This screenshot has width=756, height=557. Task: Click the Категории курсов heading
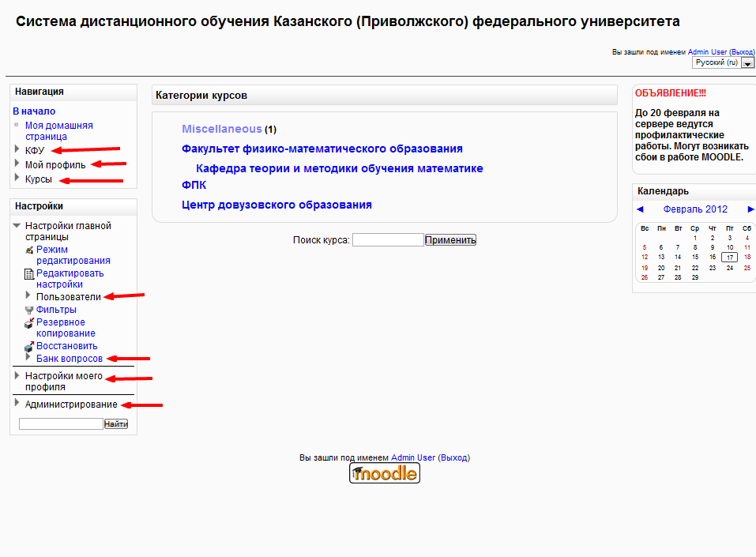201,96
